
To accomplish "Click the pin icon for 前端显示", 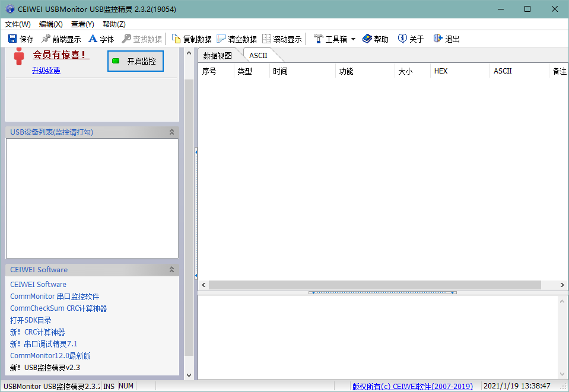I will pos(46,39).
